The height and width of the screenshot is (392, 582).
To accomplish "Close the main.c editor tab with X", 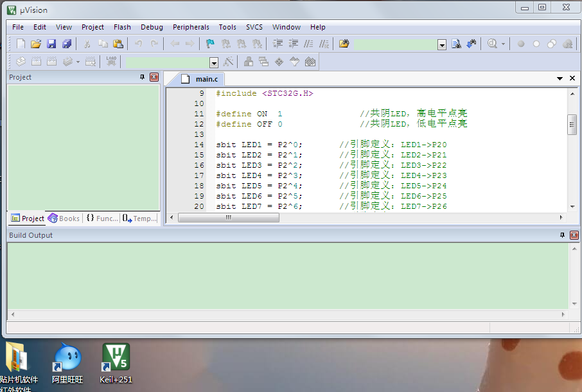I will [572, 78].
